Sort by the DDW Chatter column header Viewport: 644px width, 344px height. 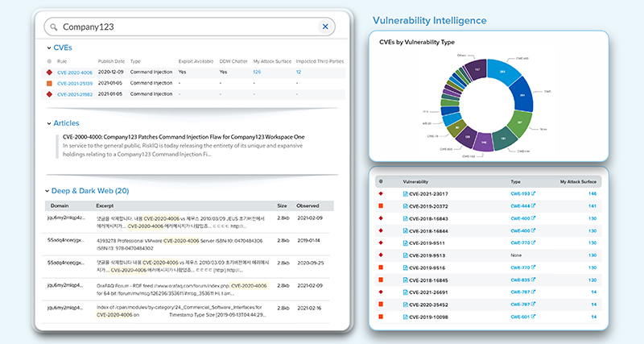(233, 61)
